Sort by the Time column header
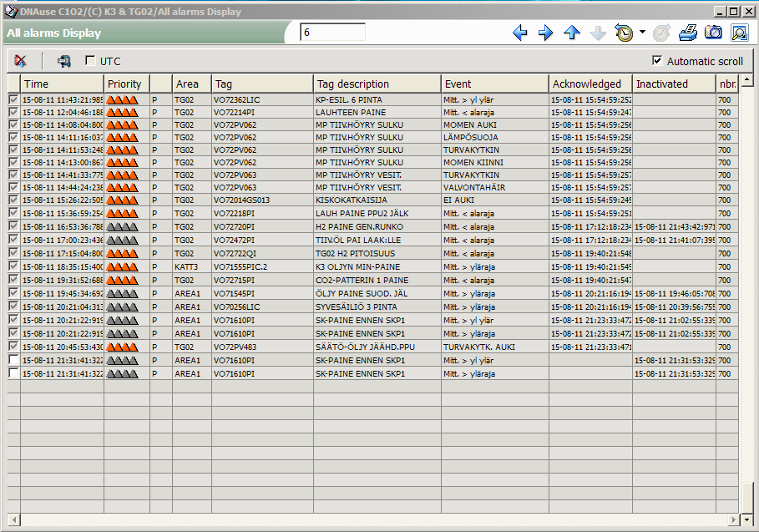759x532 pixels. [x=62, y=84]
